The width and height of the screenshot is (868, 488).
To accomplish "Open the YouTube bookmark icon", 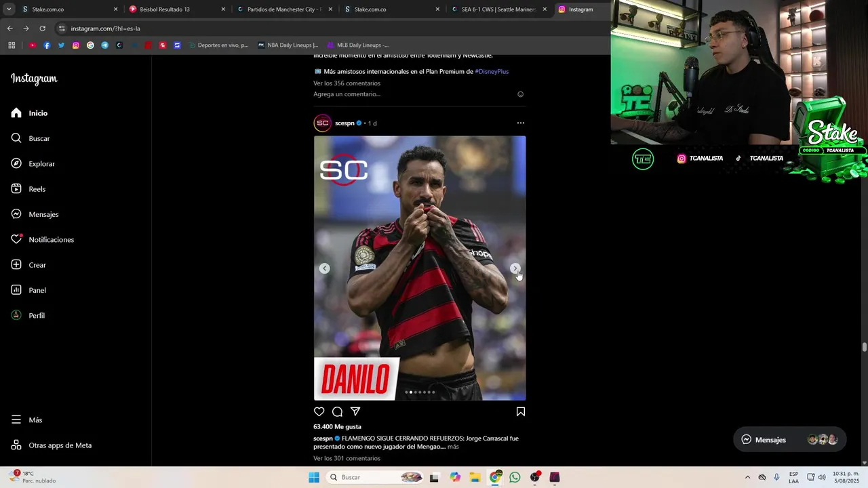I will 32,45.
